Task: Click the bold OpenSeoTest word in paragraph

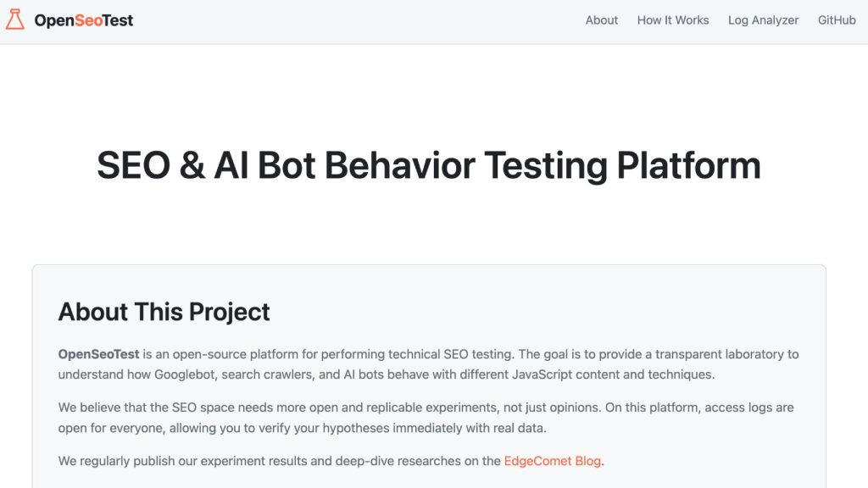Action: (x=98, y=354)
